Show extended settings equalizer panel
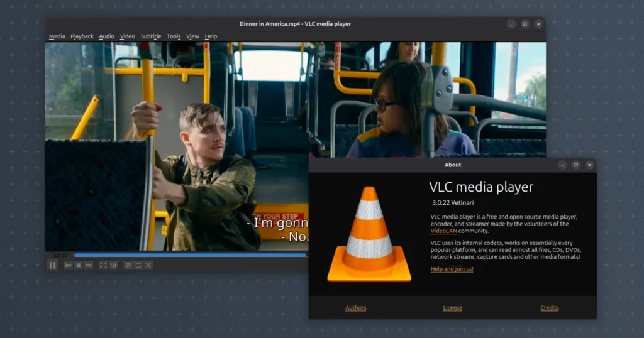644x338 pixels. (113, 266)
